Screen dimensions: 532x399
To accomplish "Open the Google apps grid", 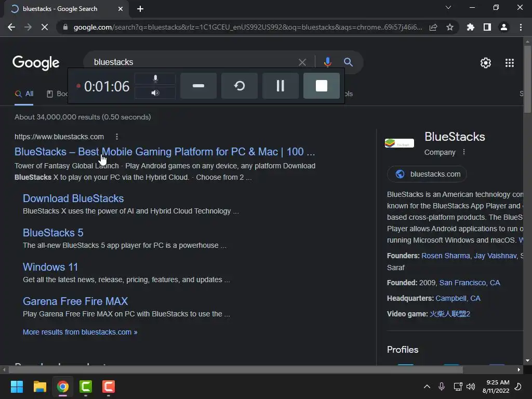I will 509,63.
